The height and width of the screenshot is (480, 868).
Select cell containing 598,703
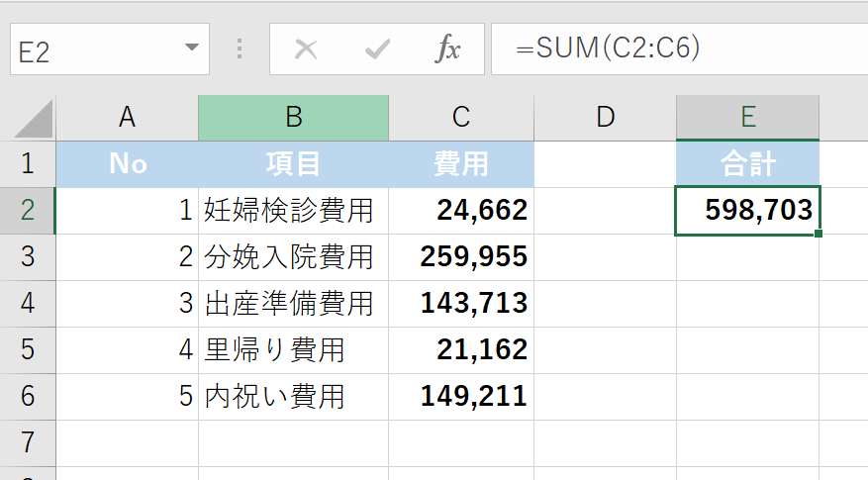747,210
